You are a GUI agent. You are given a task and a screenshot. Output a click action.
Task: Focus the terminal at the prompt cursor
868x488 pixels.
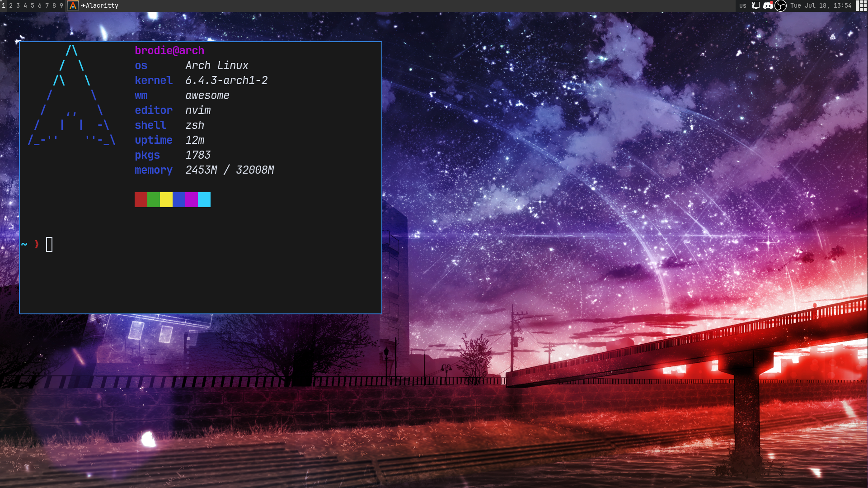coord(49,245)
